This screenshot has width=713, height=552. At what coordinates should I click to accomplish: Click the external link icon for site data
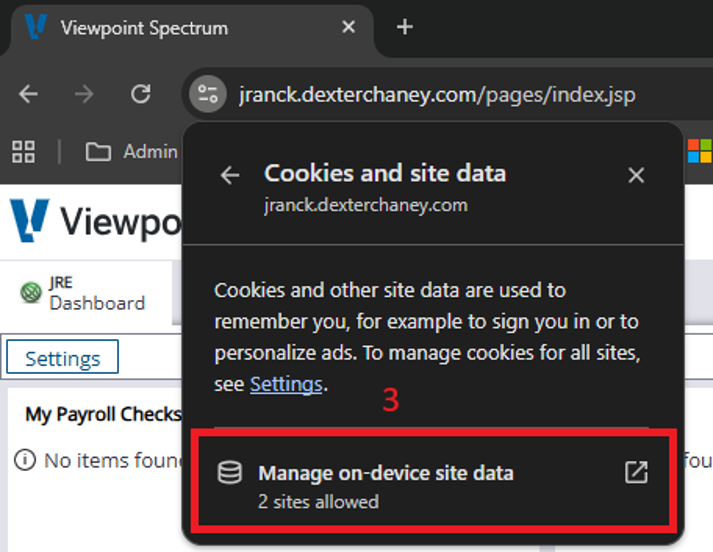pyautogui.click(x=636, y=472)
